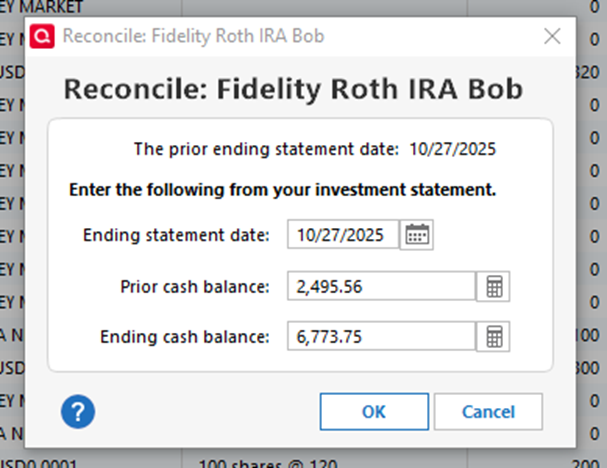Cancel the reconcile dialog
This screenshot has width=607, height=468.
tap(488, 411)
